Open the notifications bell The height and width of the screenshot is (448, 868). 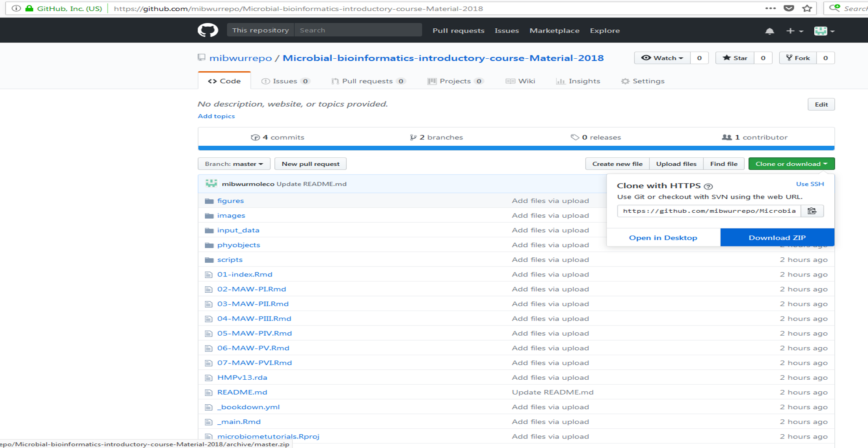coord(769,31)
